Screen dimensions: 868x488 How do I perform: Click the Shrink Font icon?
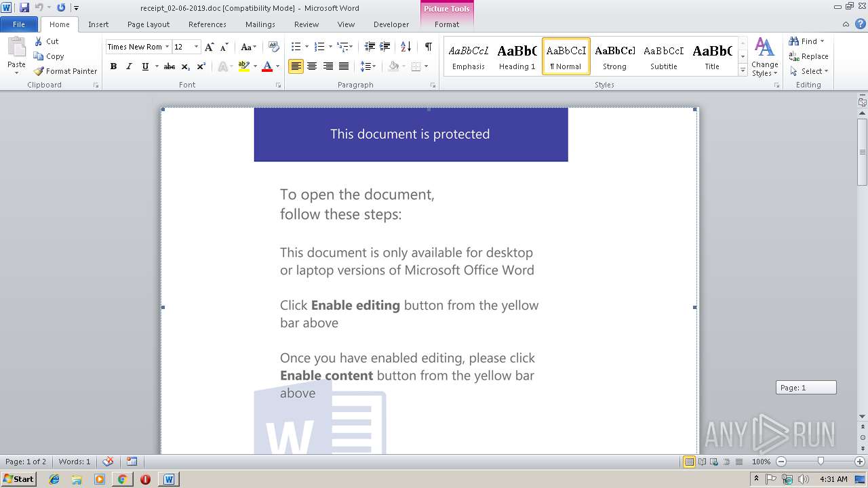pos(224,47)
